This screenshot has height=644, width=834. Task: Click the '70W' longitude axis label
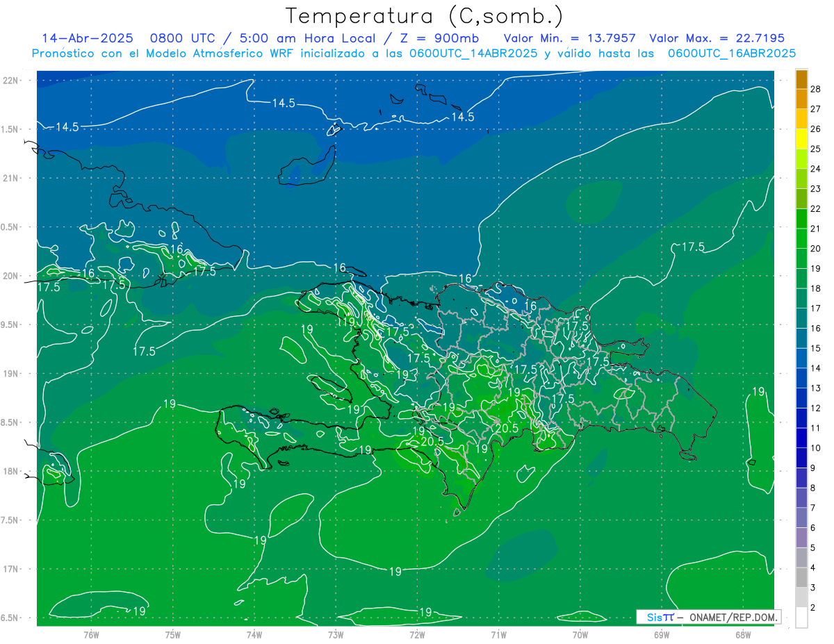pyautogui.click(x=580, y=635)
